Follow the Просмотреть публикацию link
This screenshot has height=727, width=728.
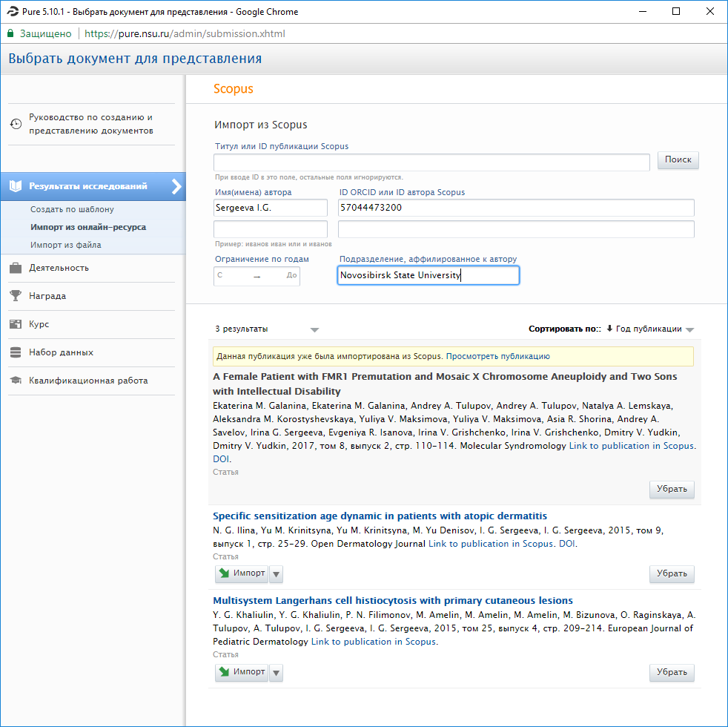[497, 356]
